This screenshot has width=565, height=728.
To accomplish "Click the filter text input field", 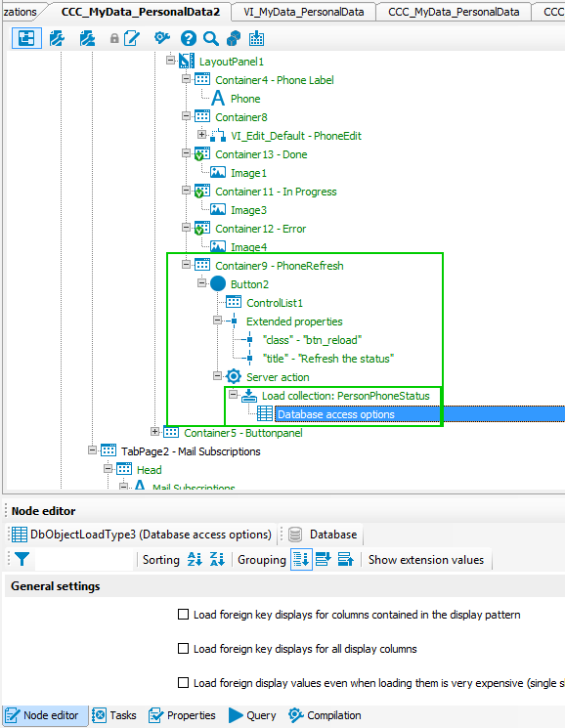I will click(x=84, y=560).
